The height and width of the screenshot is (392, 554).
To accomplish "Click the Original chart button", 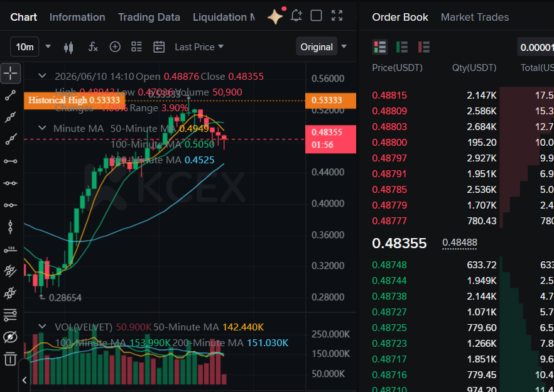I will click(x=317, y=46).
